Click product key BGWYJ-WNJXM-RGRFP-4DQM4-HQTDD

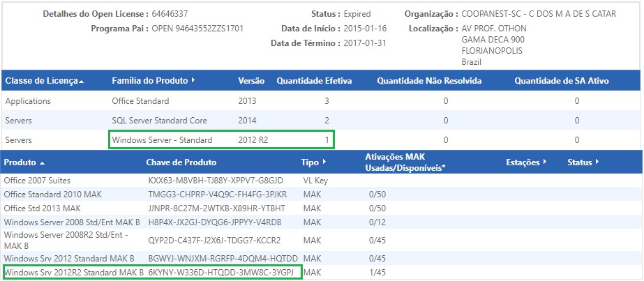pos(223,259)
